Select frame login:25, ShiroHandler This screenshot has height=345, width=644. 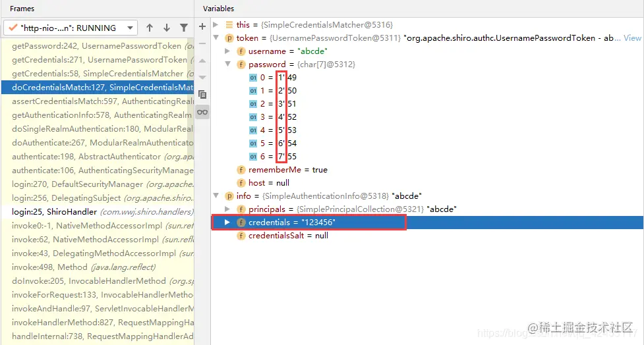(98, 212)
